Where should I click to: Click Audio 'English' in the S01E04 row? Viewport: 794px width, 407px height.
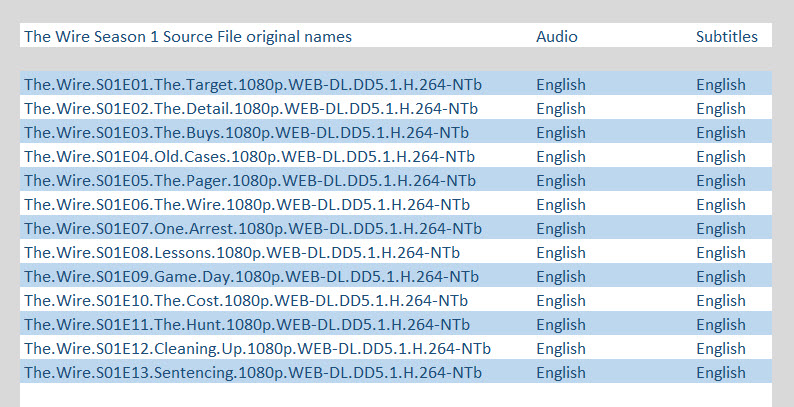point(561,157)
